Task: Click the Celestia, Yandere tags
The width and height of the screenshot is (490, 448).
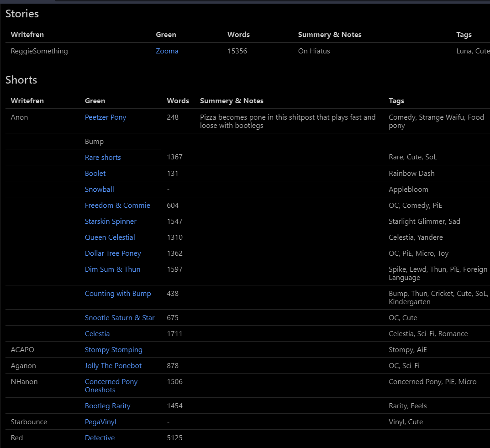Action: pyautogui.click(x=416, y=237)
